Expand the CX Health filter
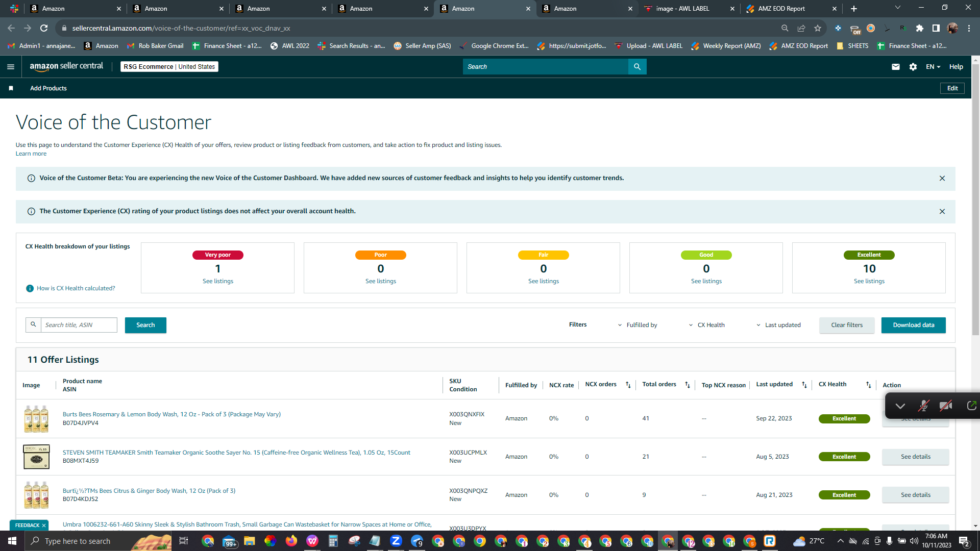 tap(706, 325)
